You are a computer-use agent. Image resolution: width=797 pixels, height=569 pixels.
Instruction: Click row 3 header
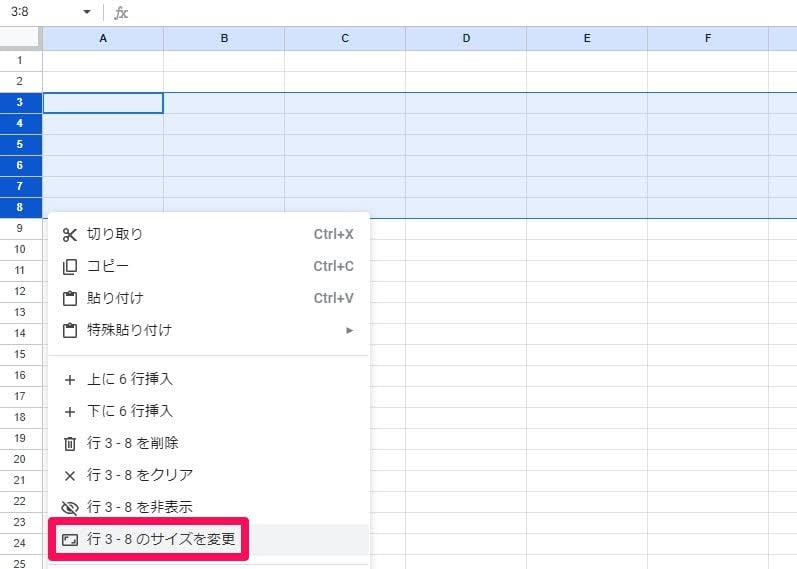coord(20,103)
